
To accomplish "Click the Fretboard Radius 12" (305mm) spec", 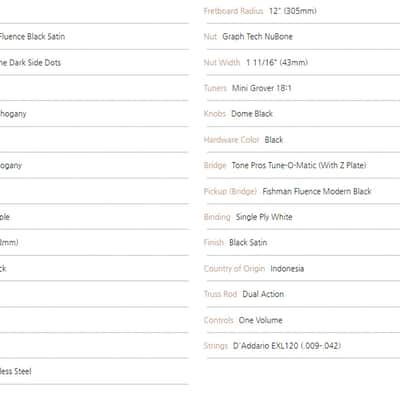I will (260, 11).
